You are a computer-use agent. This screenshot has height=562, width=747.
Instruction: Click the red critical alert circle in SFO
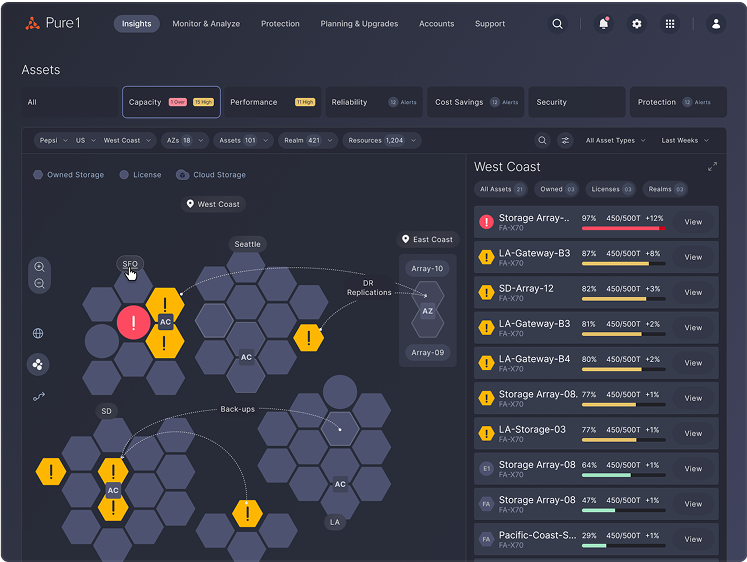click(133, 322)
